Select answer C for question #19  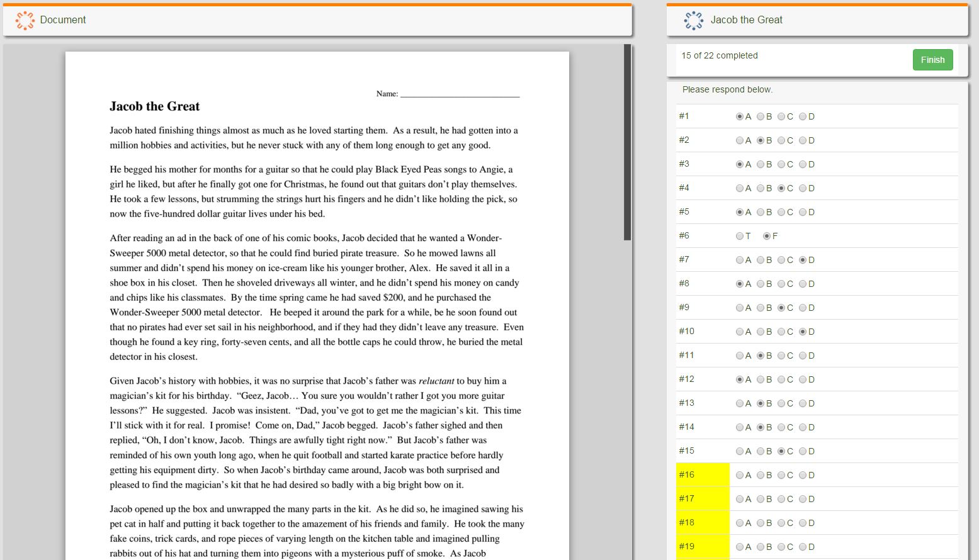781,547
